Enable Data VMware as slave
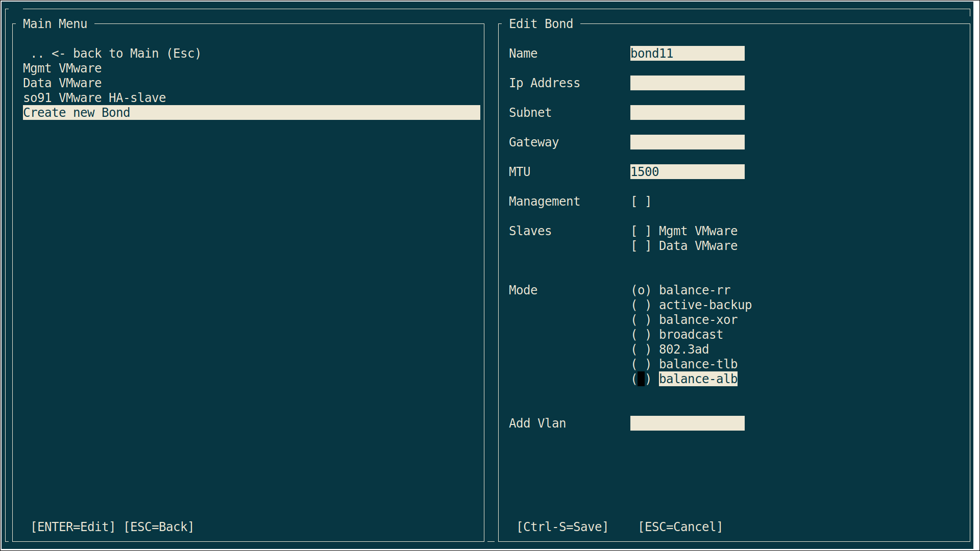Image resolution: width=980 pixels, height=551 pixels. [641, 246]
